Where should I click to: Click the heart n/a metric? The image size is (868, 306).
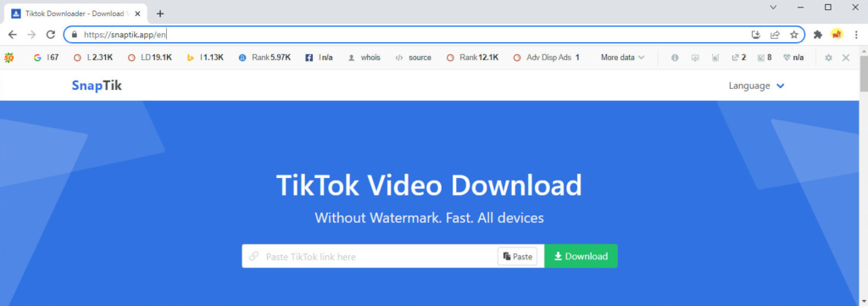[x=793, y=57]
